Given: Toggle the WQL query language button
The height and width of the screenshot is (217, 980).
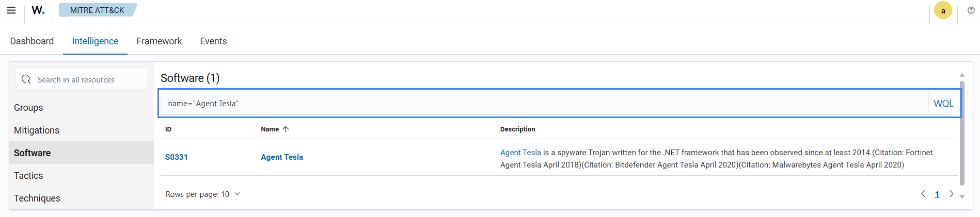Looking at the screenshot, I should click(x=943, y=104).
